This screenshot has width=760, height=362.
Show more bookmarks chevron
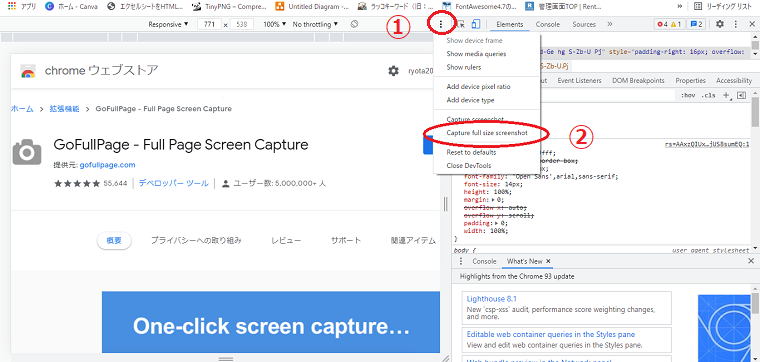680,7
